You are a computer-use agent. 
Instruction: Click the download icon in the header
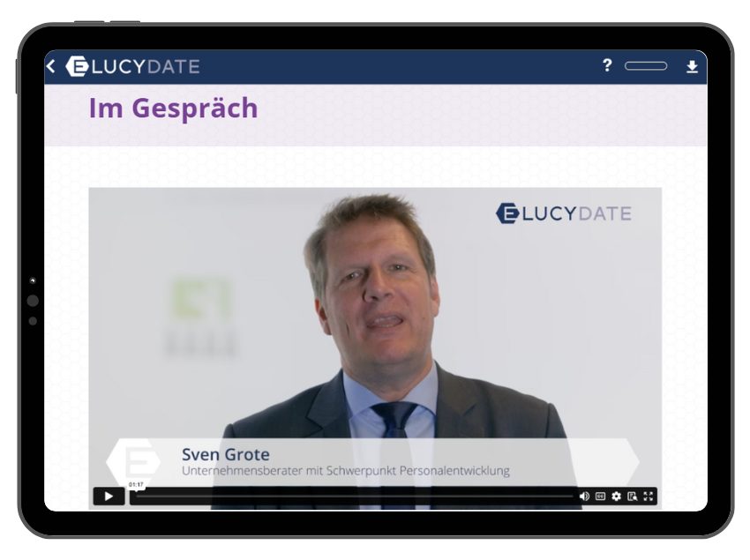(692, 66)
